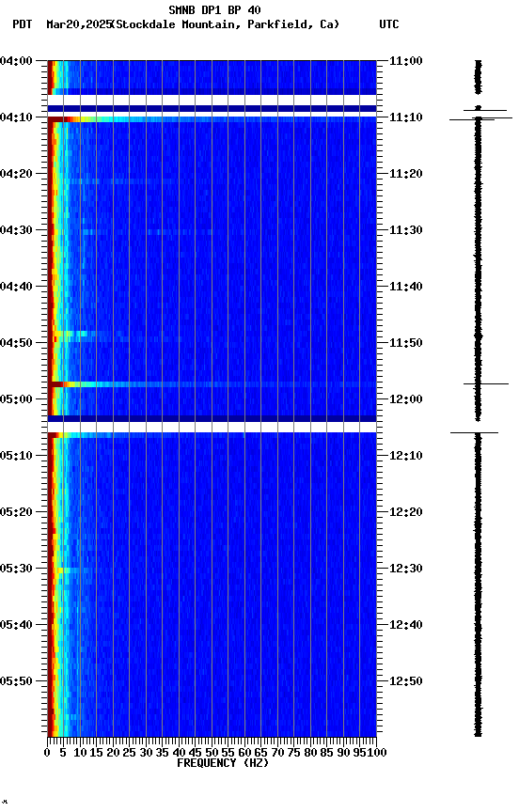Image resolution: width=519 pixels, height=812 pixels.
Task: Click the '11:40' UTC time label
Action: click(x=406, y=287)
